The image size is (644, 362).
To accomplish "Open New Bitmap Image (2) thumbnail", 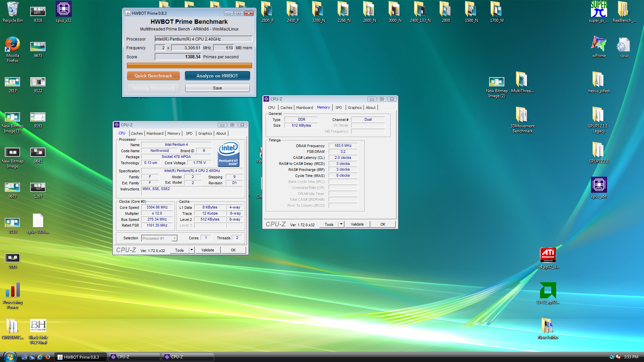I will point(496,87).
